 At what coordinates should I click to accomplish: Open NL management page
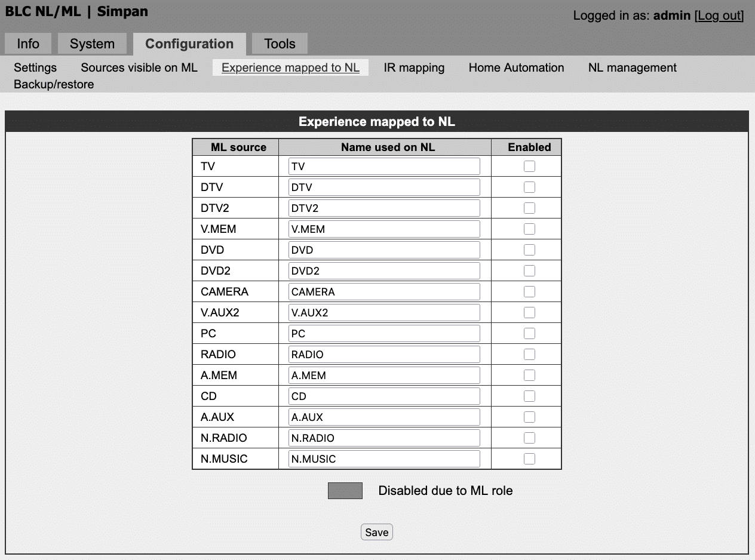[632, 67]
